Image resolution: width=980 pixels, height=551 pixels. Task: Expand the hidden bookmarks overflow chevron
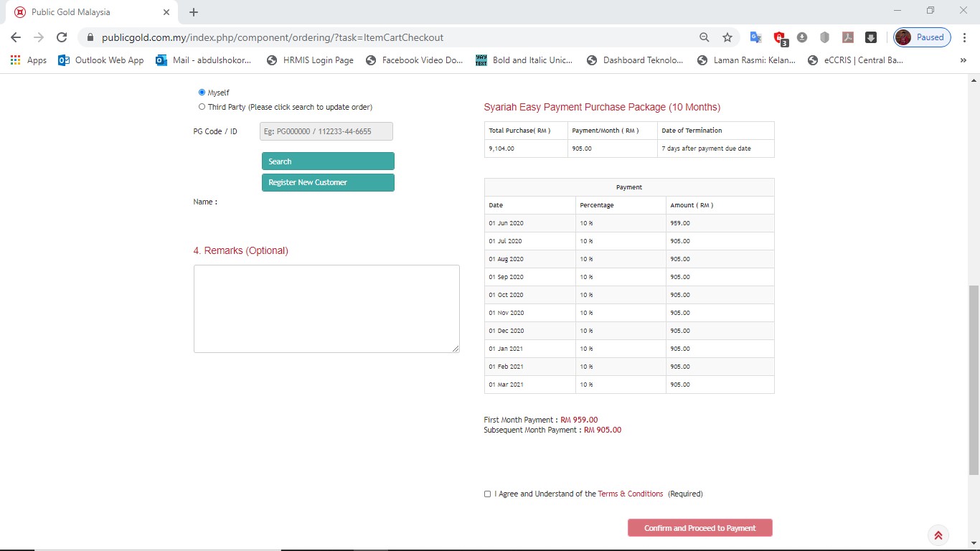[x=963, y=60]
